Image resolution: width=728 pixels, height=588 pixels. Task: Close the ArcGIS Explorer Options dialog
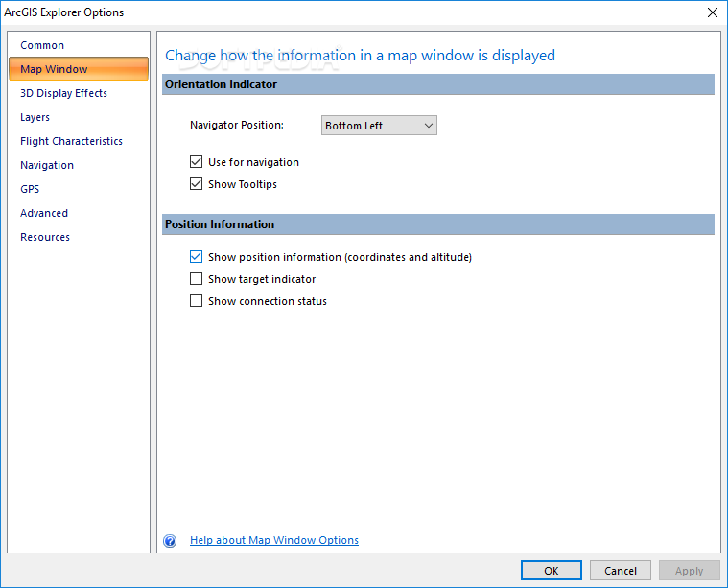click(x=713, y=12)
